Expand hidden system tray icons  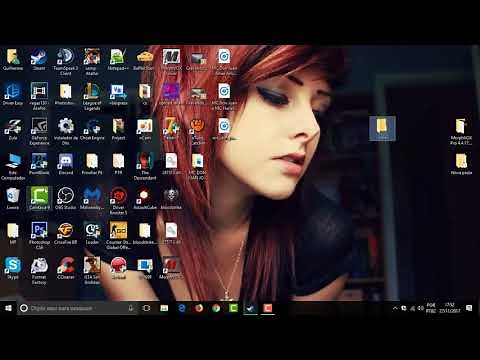395,308
